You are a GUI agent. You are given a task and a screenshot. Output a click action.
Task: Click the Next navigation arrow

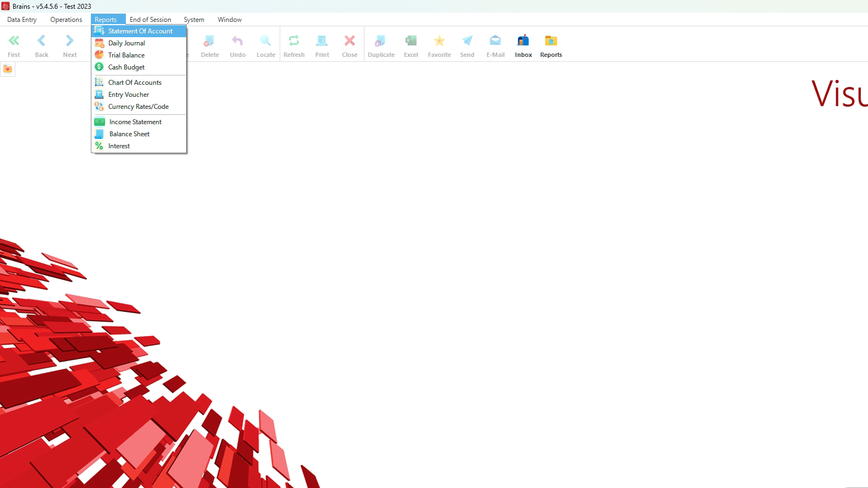pyautogui.click(x=70, y=40)
